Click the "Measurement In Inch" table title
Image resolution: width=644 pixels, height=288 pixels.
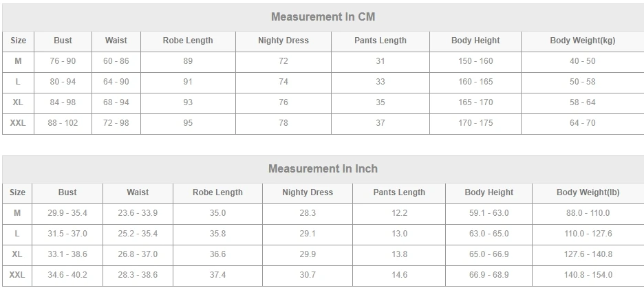(323, 169)
